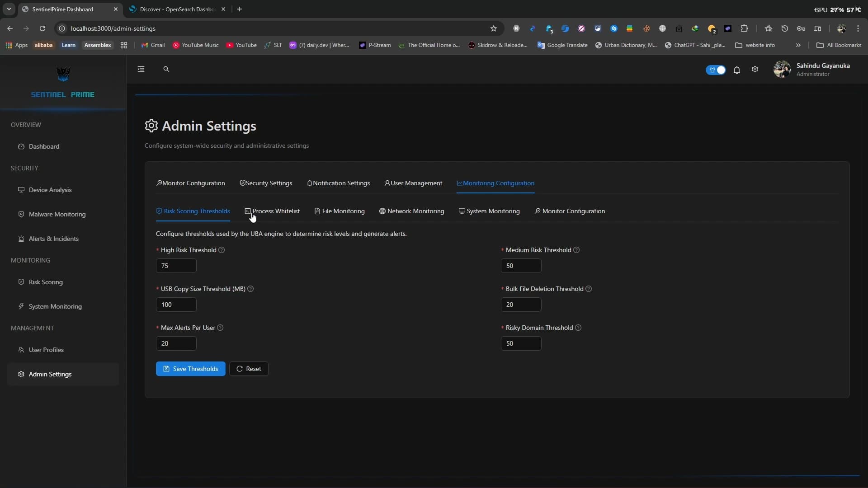Open the Security Settings tab
This screenshot has height=488, width=868.
pos(266,183)
